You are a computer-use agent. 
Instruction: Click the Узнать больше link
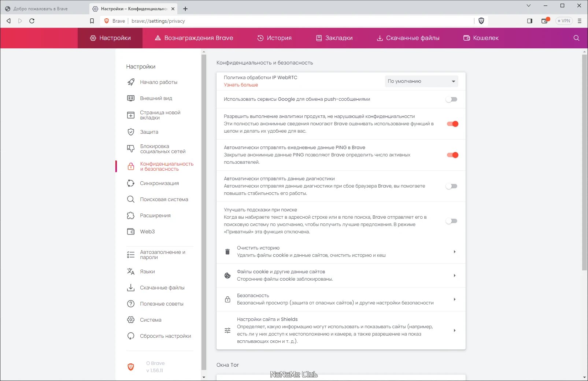click(x=241, y=85)
